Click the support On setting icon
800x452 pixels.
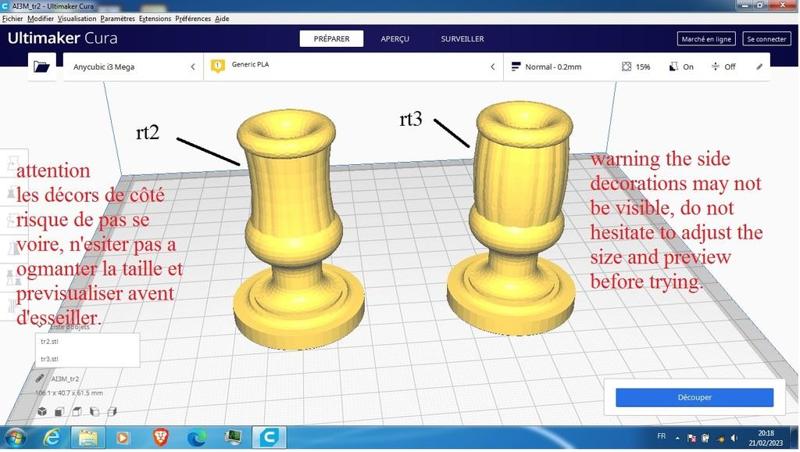[673, 67]
